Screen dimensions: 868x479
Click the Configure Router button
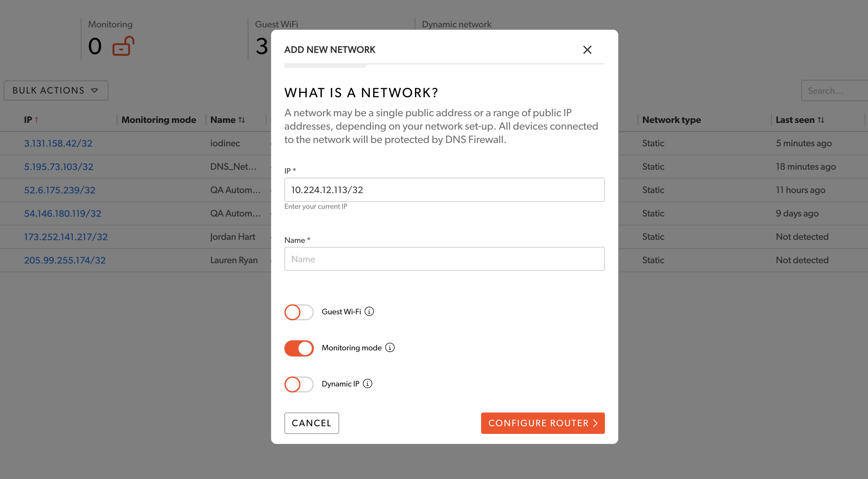point(542,423)
